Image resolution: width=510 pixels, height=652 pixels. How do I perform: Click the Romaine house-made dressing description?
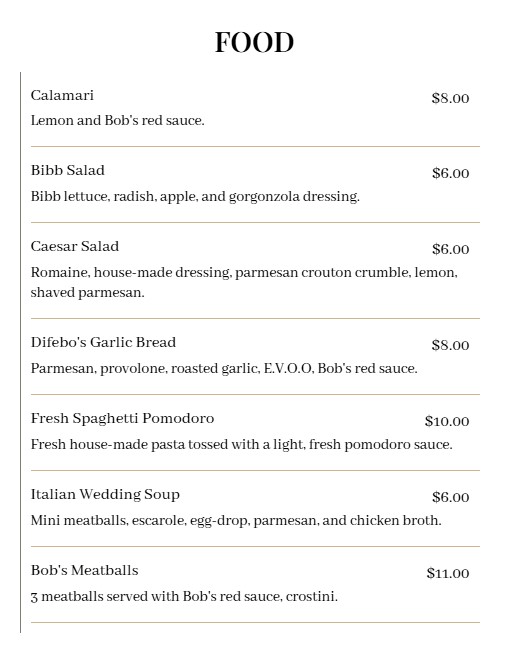[x=244, y=282]
